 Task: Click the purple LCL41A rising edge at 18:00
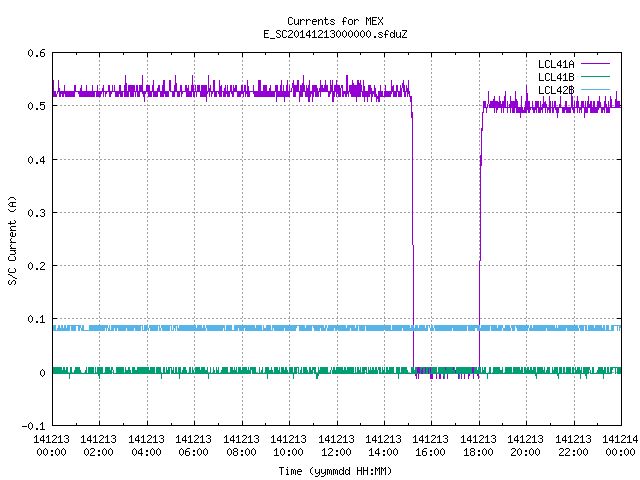pyautogui.click(x=480, y=237)
